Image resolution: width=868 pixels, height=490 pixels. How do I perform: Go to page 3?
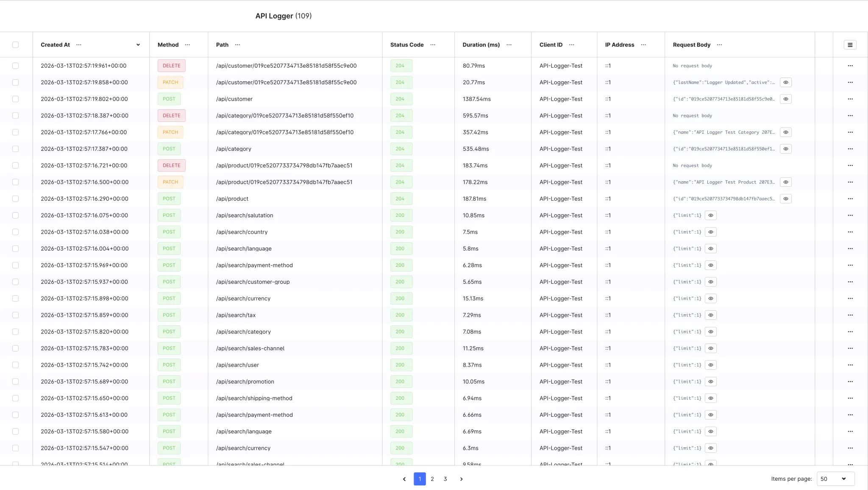tap(445, 479)
